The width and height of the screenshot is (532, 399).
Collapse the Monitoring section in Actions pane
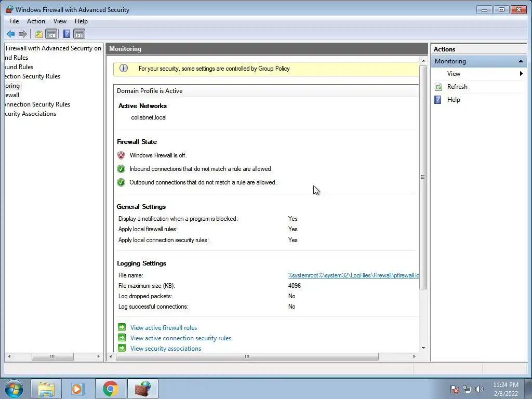pyautogui.click(x=521, y=61)
